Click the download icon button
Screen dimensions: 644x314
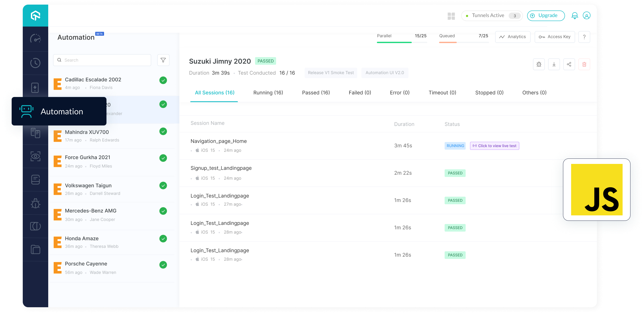[x=554, y=64]
